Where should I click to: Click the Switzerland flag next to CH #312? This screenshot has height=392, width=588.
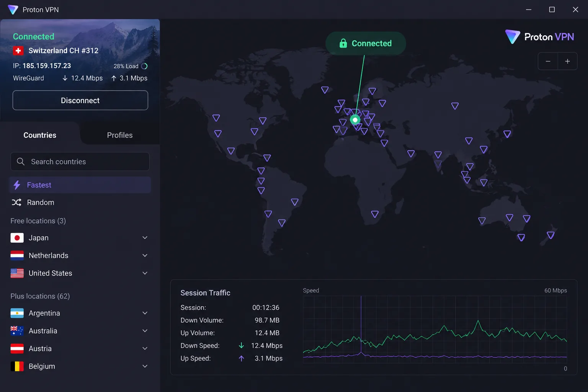[x=18, y=51]
